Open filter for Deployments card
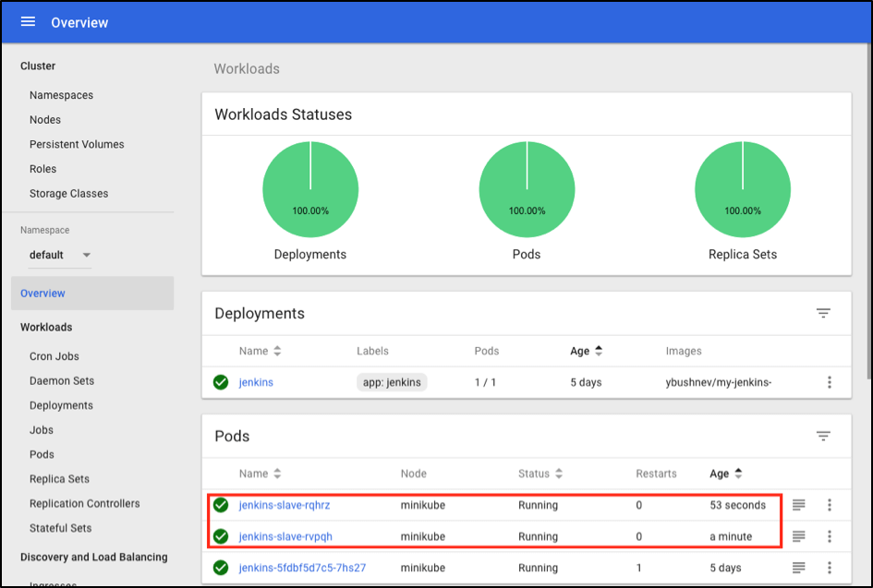873x588 pixels. (823, 313)
